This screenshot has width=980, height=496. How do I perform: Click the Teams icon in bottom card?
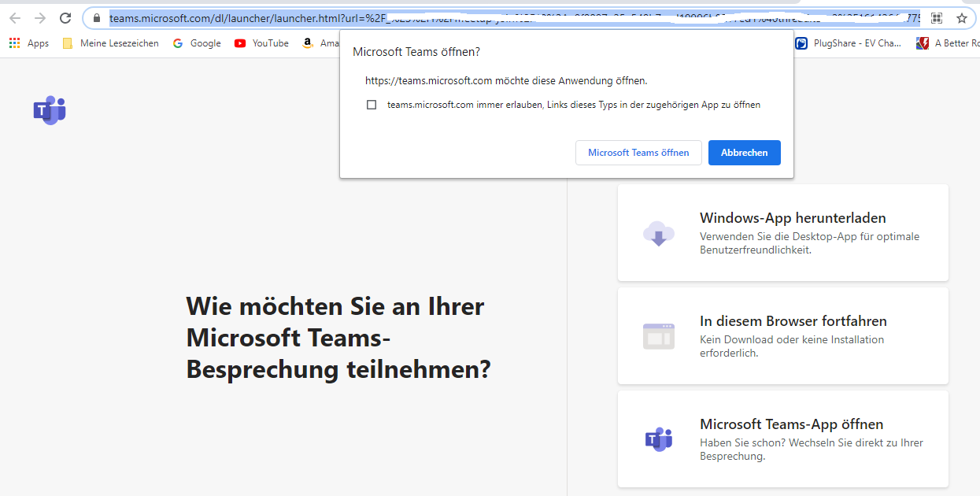[659, 439]
